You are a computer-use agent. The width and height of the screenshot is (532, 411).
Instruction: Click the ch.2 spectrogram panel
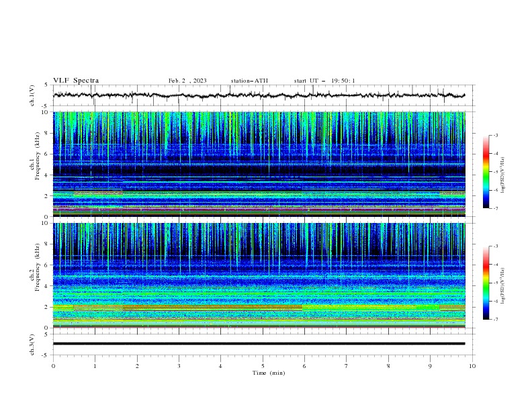259,275
